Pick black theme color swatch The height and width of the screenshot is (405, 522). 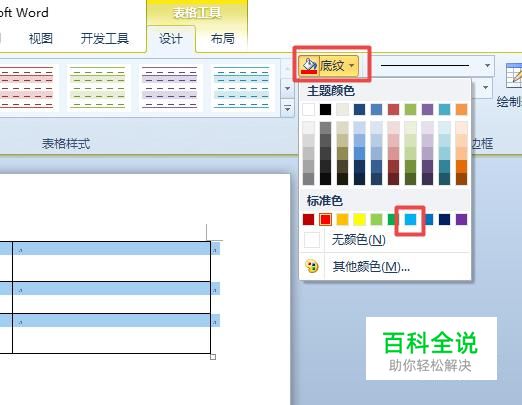tap(325, 109)
